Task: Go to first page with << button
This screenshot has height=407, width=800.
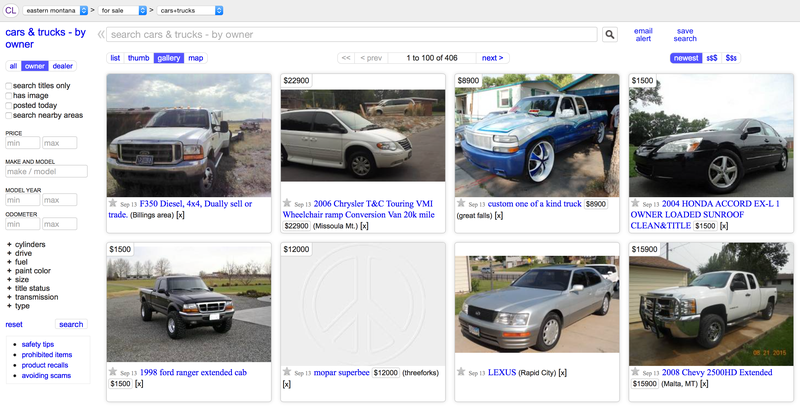Action: click(x=345, y=58)
